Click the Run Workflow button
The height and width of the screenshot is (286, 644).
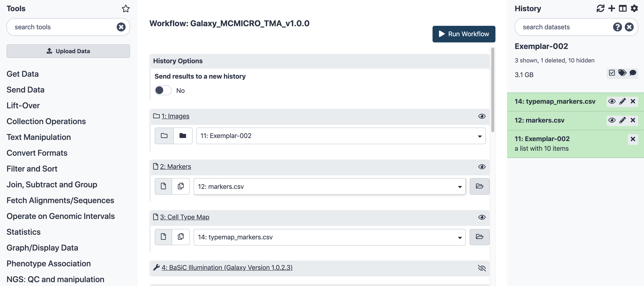click(x=464, y=34)
